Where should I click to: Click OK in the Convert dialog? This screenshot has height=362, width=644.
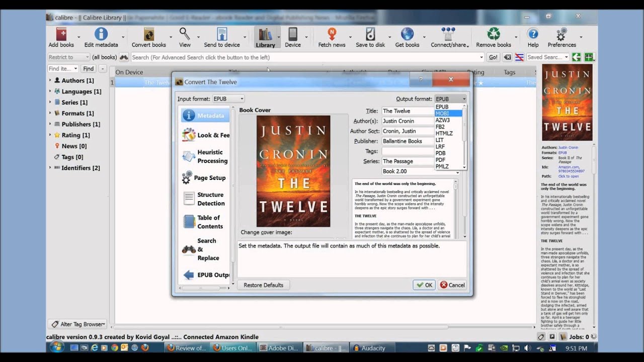coord(424,285)
